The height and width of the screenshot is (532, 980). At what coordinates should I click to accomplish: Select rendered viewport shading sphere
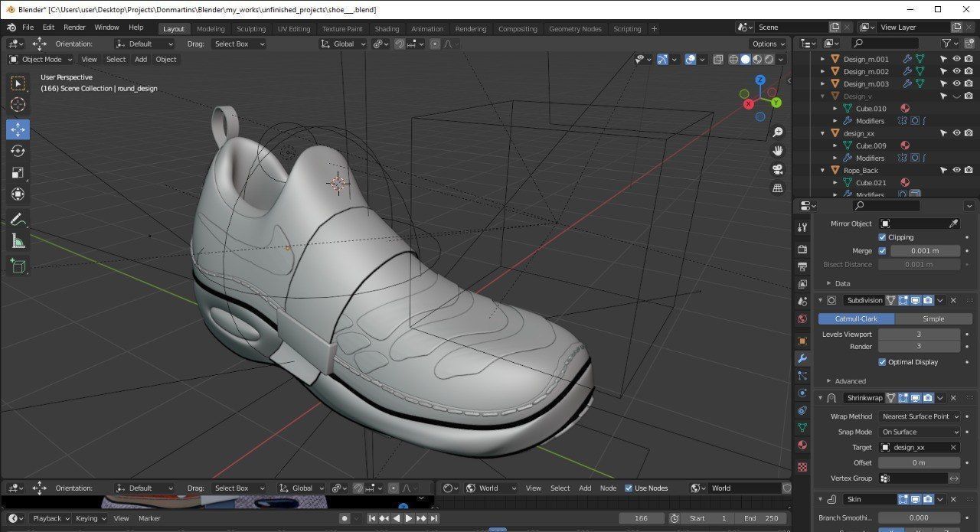click(x=769, y=59)
